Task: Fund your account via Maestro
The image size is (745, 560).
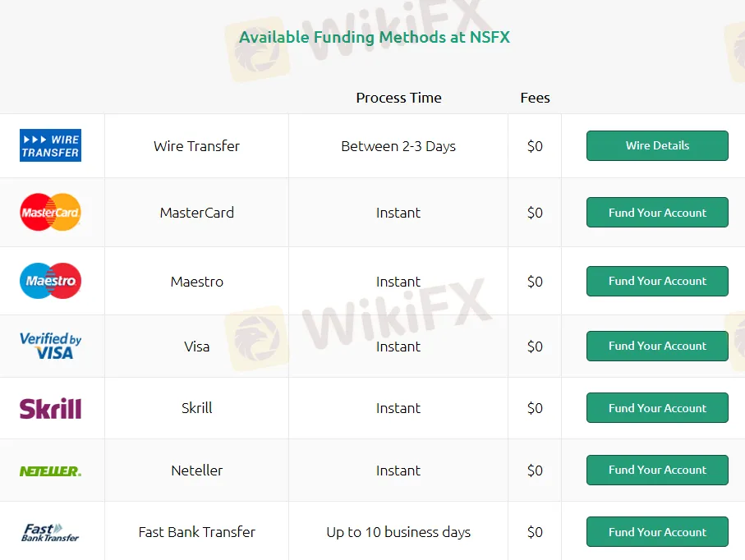Action: click(657, 281)
